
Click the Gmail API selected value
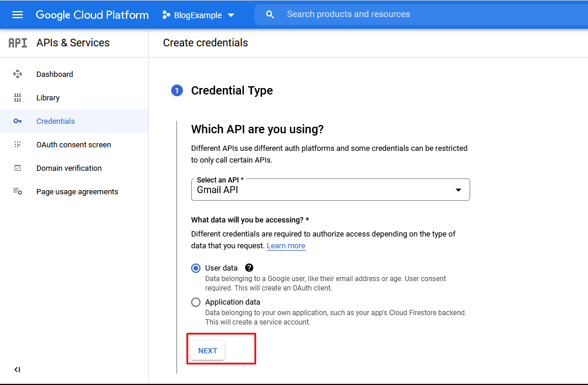[x=217, y=190]
